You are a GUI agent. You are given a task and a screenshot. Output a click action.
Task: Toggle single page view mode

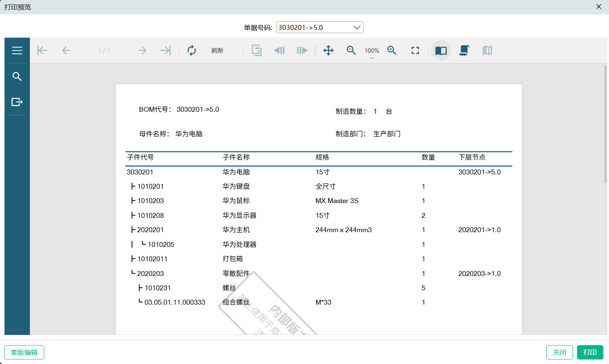tap(441, 50)
